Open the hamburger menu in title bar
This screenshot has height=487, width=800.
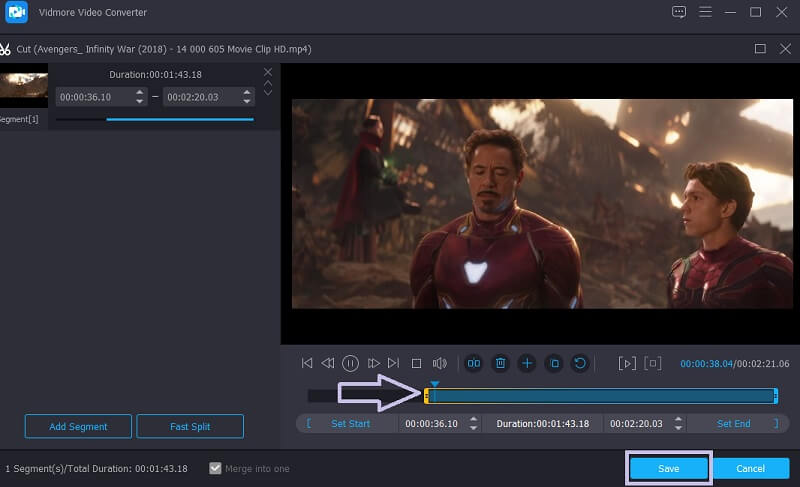(x=705, y=12)
